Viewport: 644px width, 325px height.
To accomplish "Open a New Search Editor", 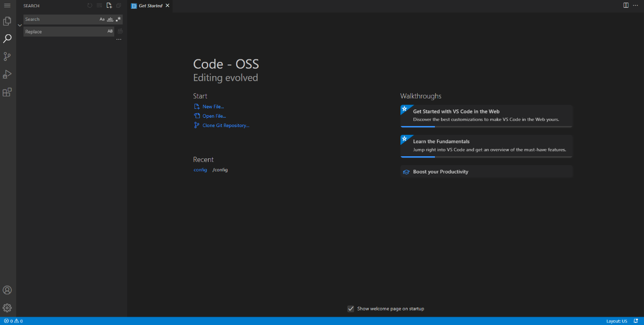I will point(109,6).
